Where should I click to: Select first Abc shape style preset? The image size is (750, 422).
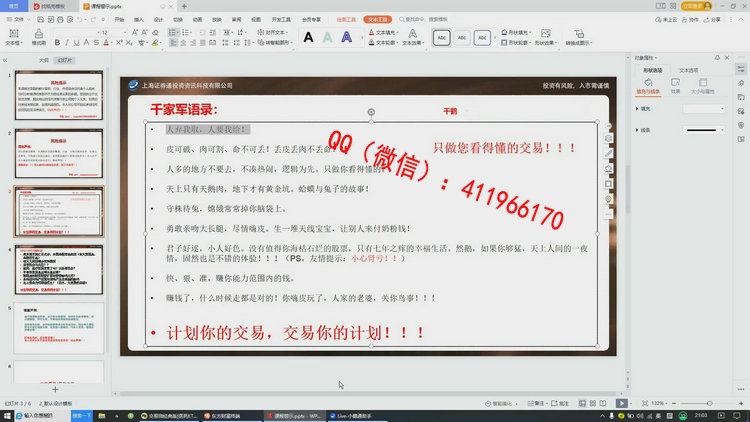pos(441,37)
